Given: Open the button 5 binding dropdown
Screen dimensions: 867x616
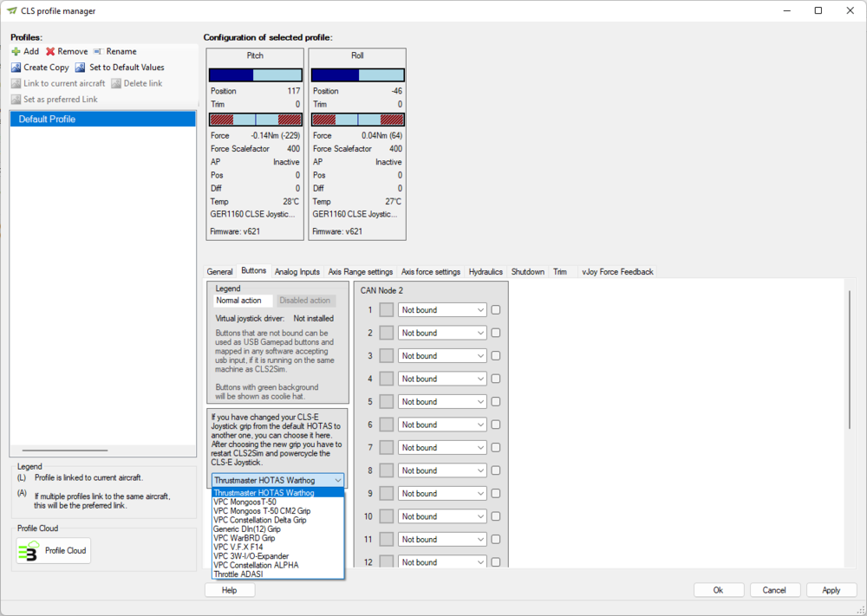Looking at the screenshot, I should 442,402.
